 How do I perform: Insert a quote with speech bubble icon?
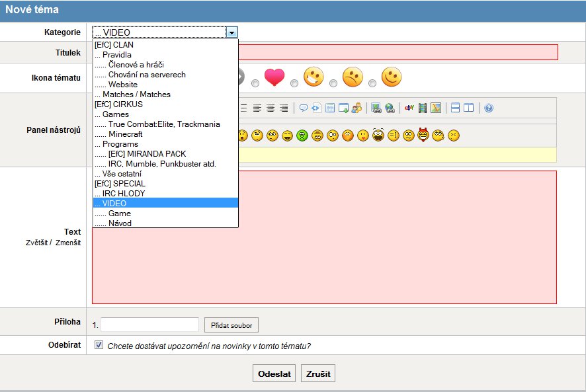(x=304, y=108)
